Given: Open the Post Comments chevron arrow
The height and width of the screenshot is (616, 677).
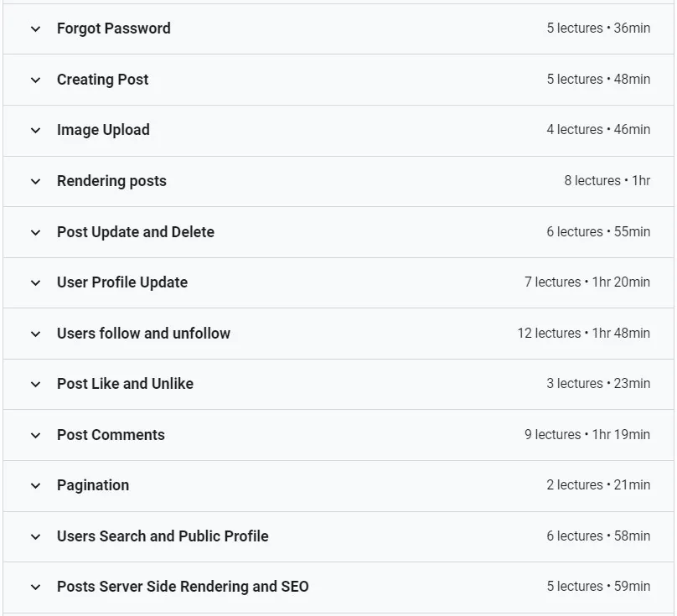Looking at the screenshot, I should coord(36,436).
